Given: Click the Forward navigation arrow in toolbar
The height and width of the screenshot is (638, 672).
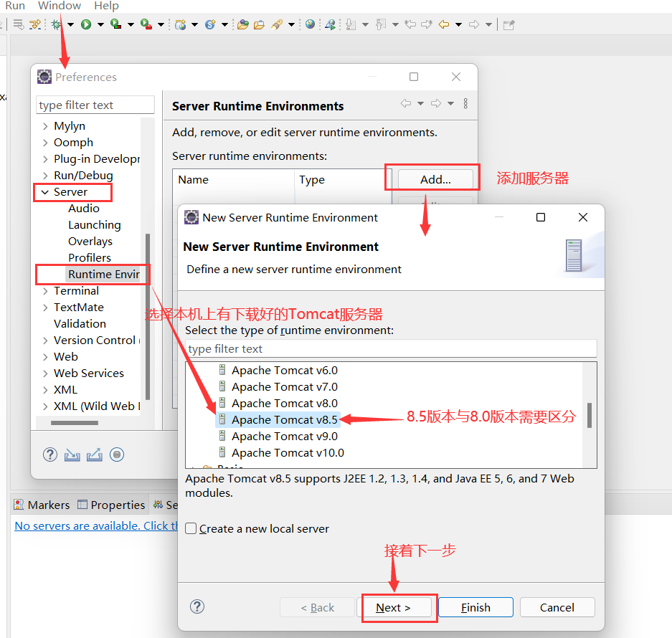Looking at the screenshot, I should click(x=473, y=24).
